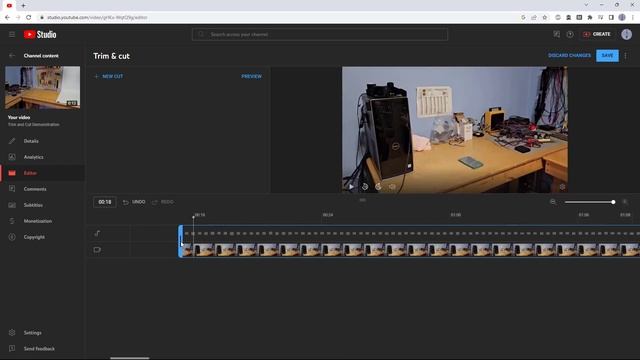Reload the page with browser refresh icon

tap(29, 18)
